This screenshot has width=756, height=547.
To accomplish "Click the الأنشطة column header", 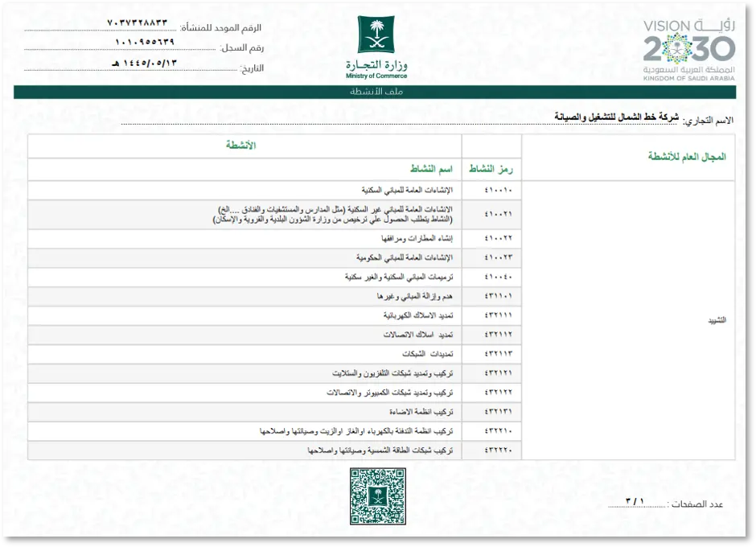I will [241, 145].
